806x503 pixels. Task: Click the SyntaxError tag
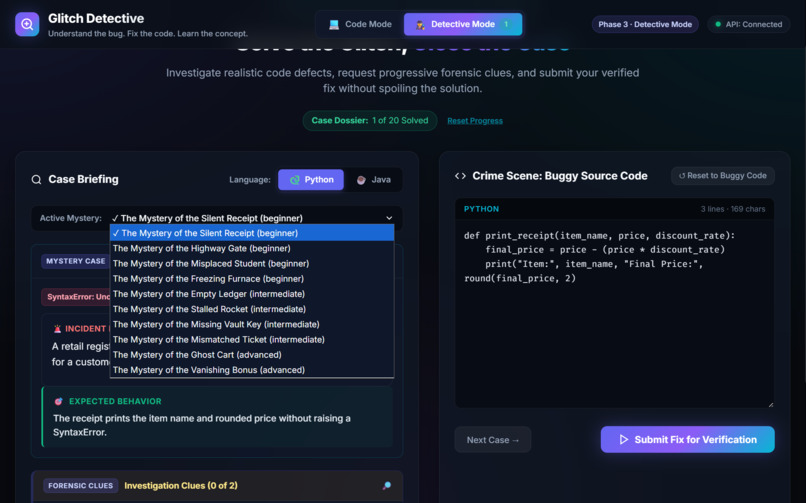pos(76,297)
